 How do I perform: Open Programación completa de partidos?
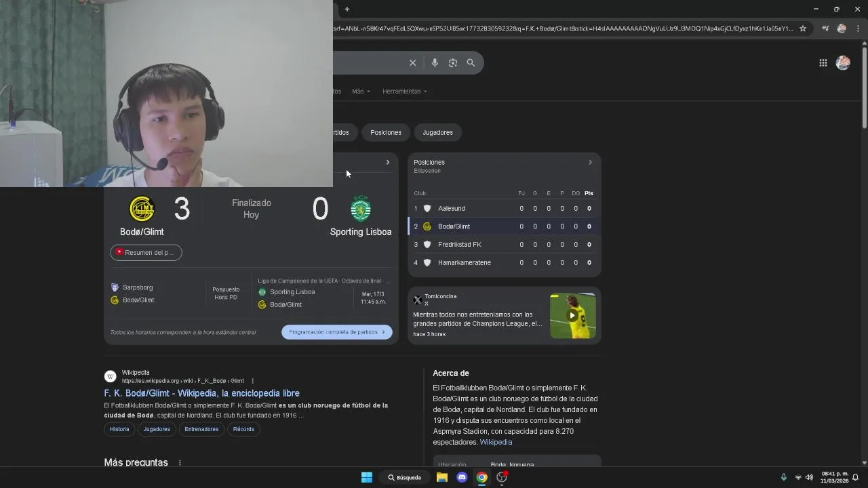(337, 332)
